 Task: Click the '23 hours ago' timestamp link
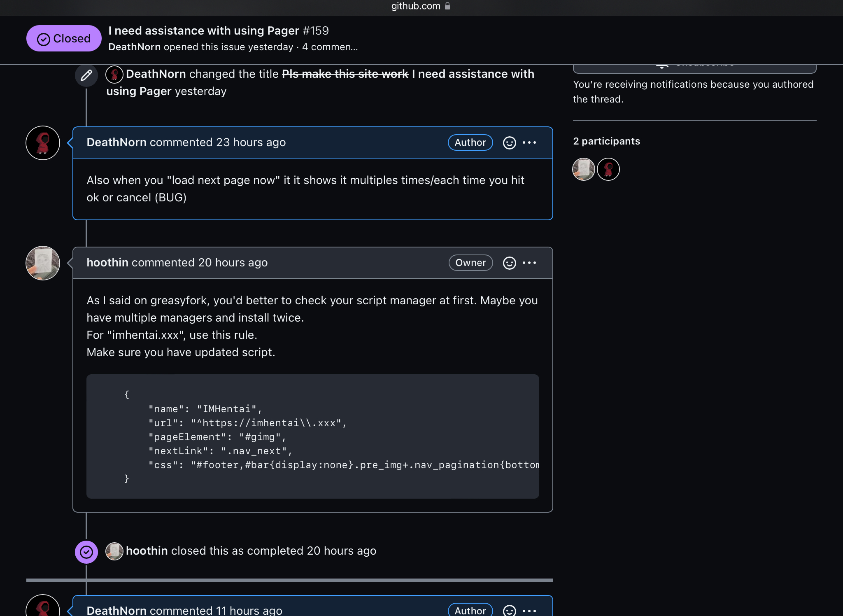[x=251, y=142]
